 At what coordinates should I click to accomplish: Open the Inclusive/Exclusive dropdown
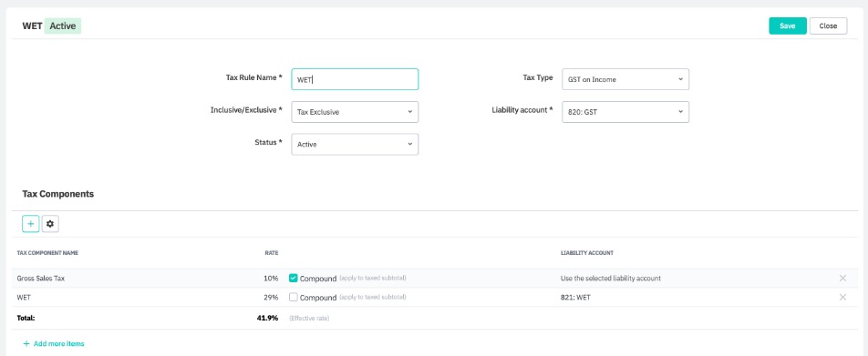tap(355, 112)
